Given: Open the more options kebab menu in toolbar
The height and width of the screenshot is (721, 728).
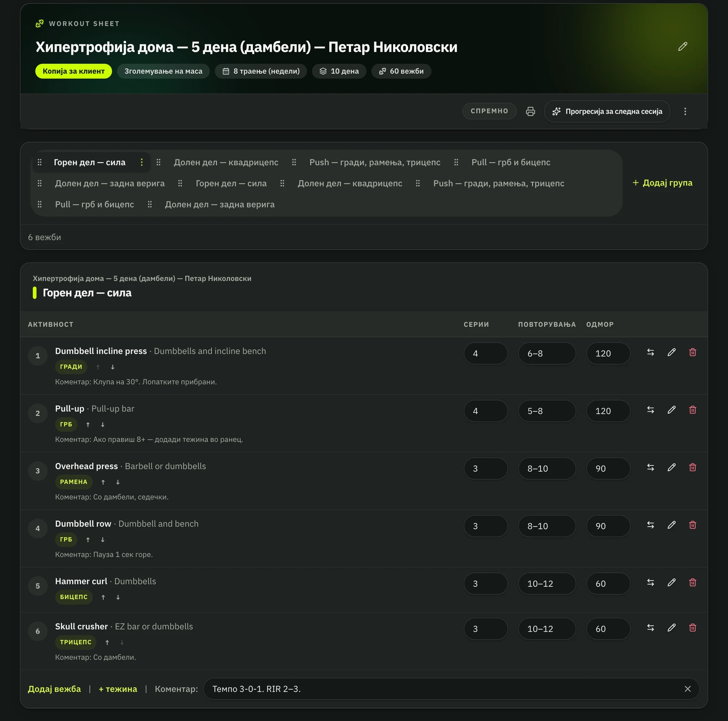Looking at the screenshot, I should 685,111.
